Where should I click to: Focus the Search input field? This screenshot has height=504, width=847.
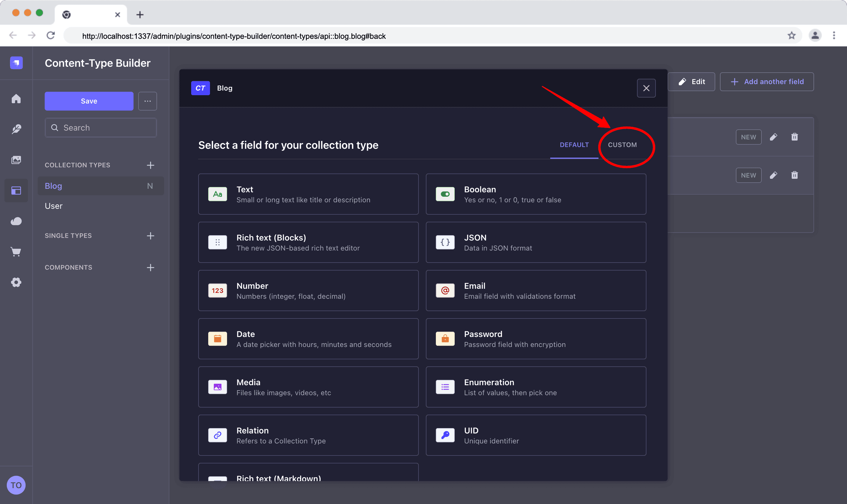pos(101,128)
